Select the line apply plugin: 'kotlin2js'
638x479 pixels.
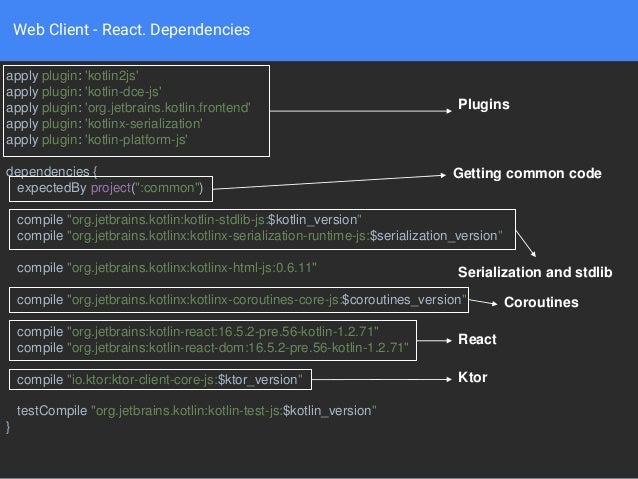pyautogui.click(x=72, y=76)
